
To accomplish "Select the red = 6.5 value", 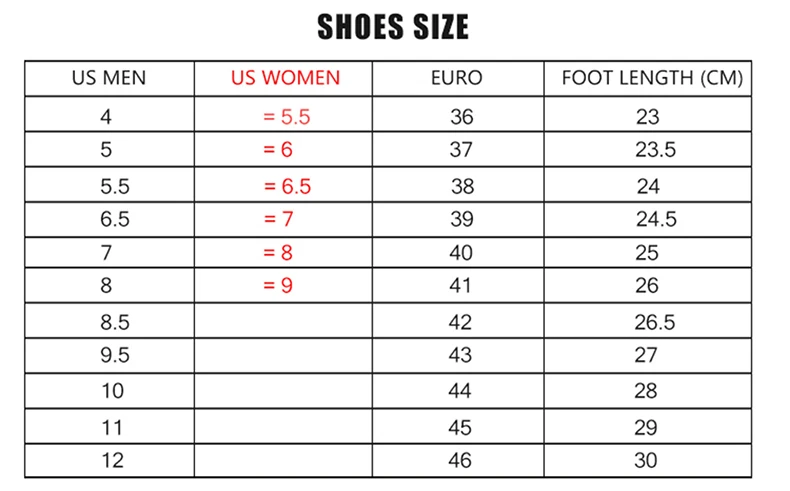I will [x=287, y=186].
